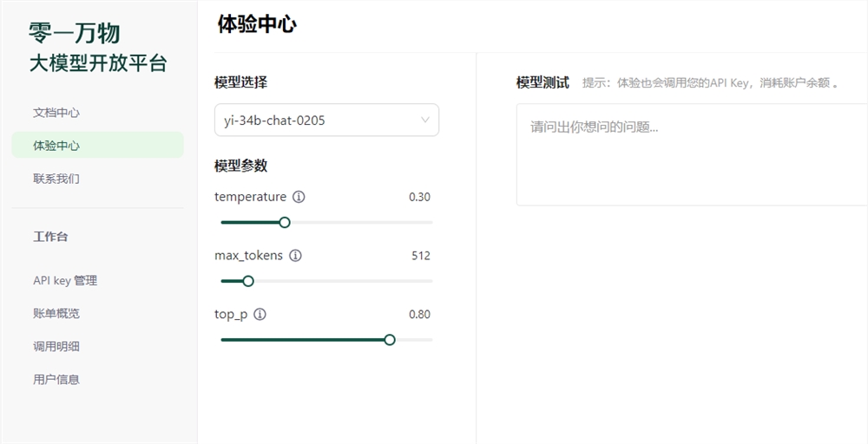Open 文档中心 in the sidebar
This screenshot has height=444, width=868.
pyautogui.click(x=56, y=113)
